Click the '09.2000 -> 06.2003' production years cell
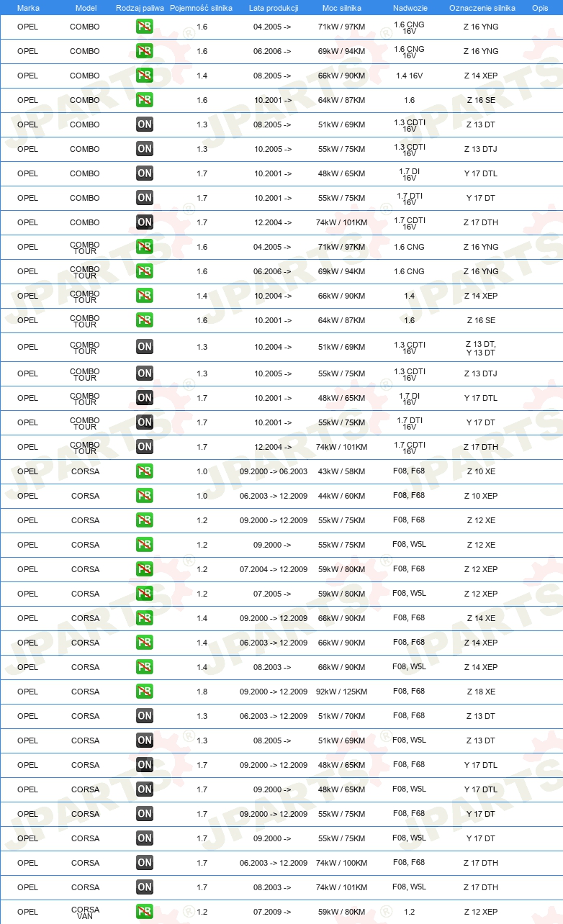Image resolution: width=563 pixels, height=924 pixels. coord(274,471)
